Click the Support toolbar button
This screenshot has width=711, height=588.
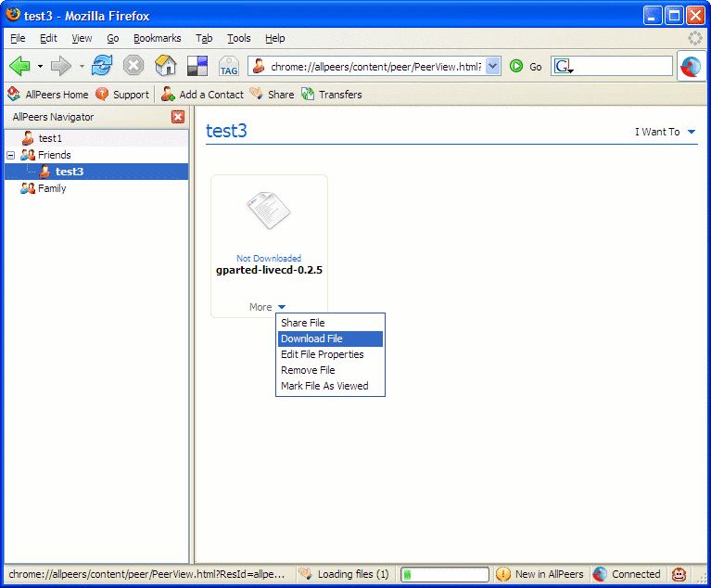coord(122,95)
